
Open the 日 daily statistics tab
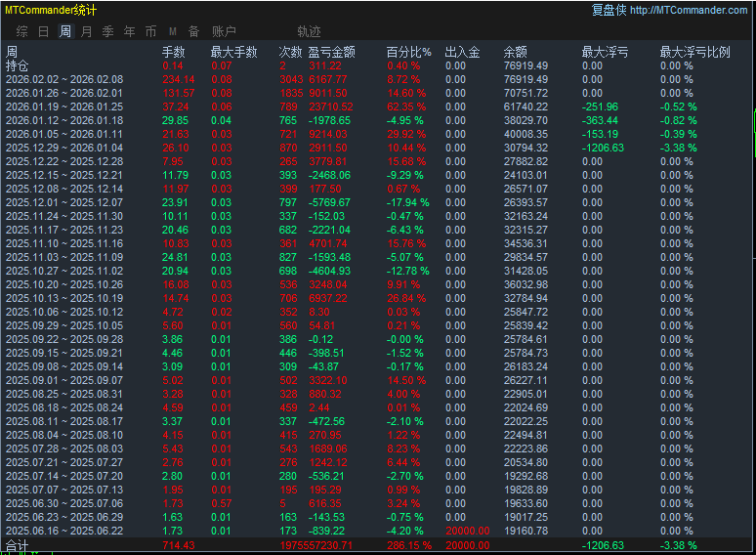tap(43, 31)
